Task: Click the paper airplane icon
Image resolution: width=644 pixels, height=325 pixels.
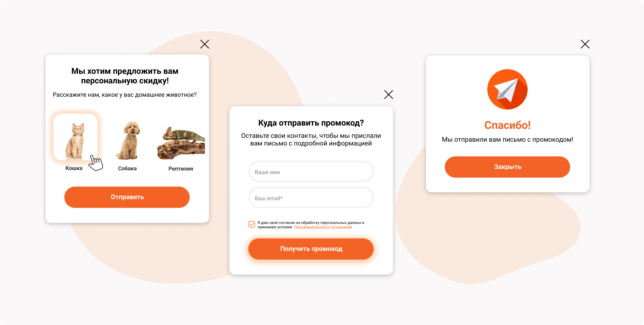Action: point(507,89)
